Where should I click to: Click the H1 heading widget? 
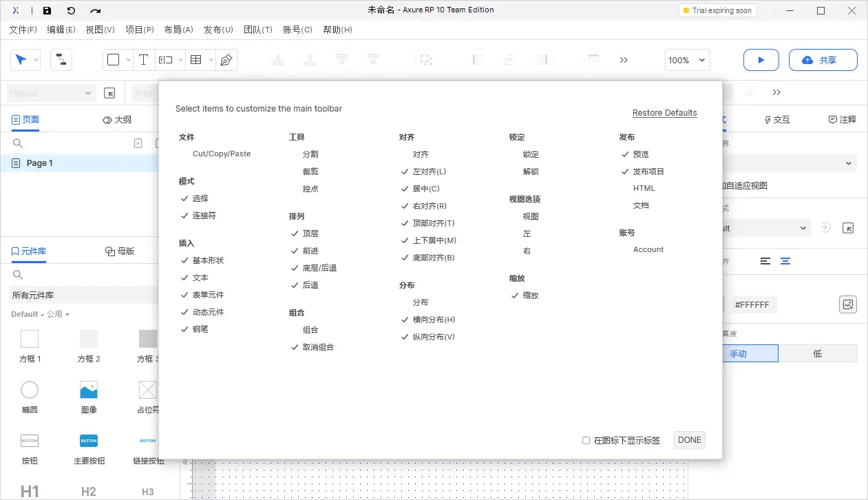pyautogui.click(x=30, y=491)
